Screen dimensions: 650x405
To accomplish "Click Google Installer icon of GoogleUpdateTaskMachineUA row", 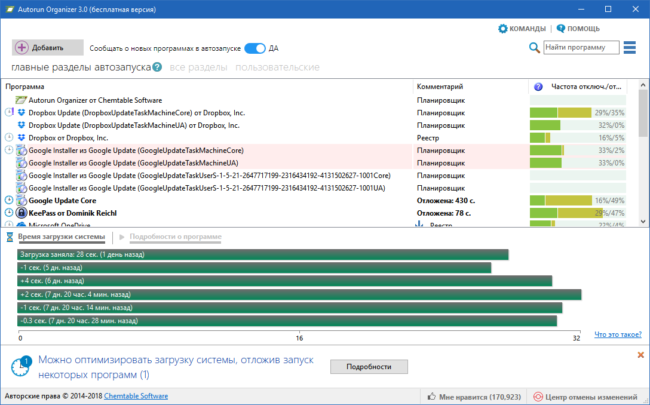I will point(22,163).
